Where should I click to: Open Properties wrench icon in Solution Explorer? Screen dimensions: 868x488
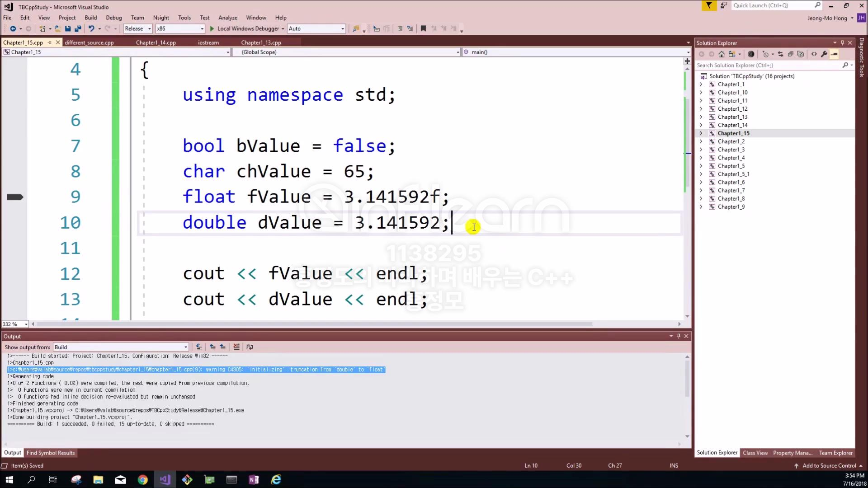824,54
